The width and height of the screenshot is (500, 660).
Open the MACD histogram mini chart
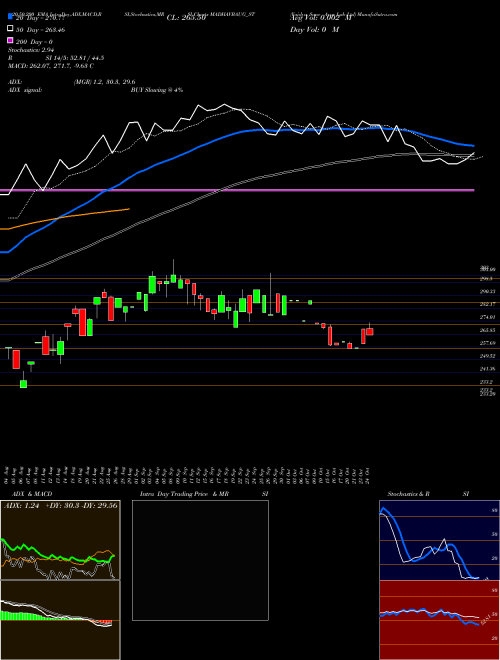click(60, 620)
